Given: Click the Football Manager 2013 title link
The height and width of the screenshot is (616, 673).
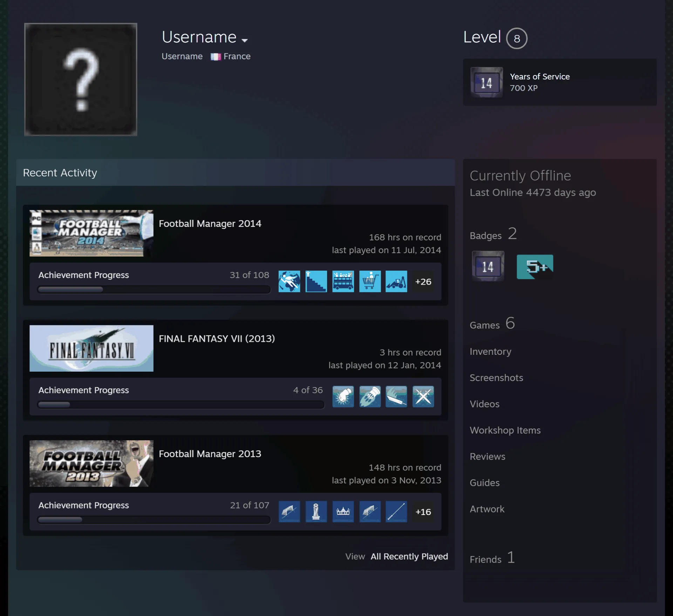Looking at the screenshot, I should click(210, 454).
